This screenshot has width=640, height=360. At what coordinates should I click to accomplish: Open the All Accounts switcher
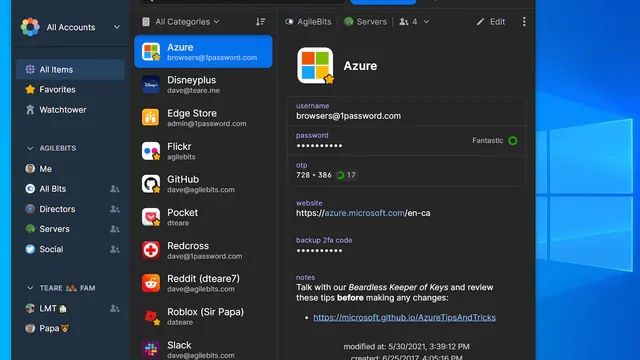tap(71, 27)
